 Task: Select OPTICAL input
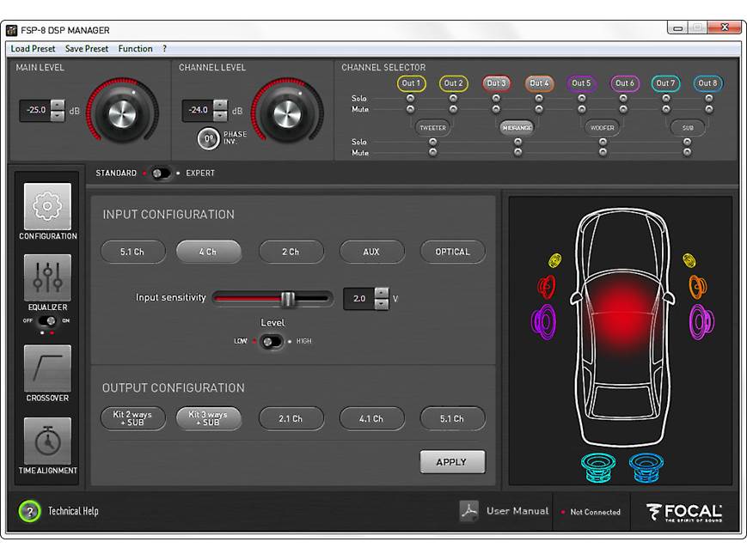(x=452, y=252)
